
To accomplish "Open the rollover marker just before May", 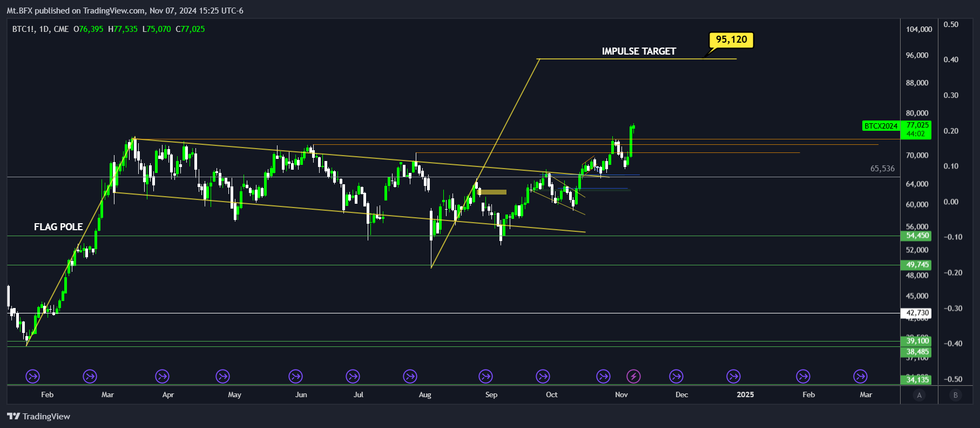I will (x=222, y=376).
